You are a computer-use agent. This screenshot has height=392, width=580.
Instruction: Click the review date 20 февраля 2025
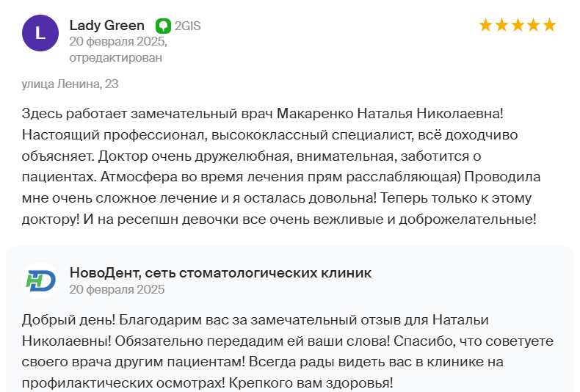118,41
